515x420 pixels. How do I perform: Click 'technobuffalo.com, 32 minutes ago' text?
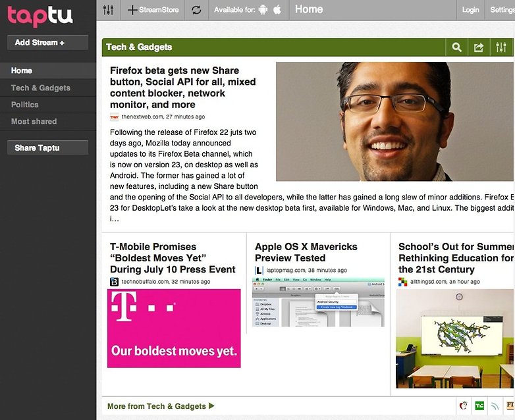166,282
